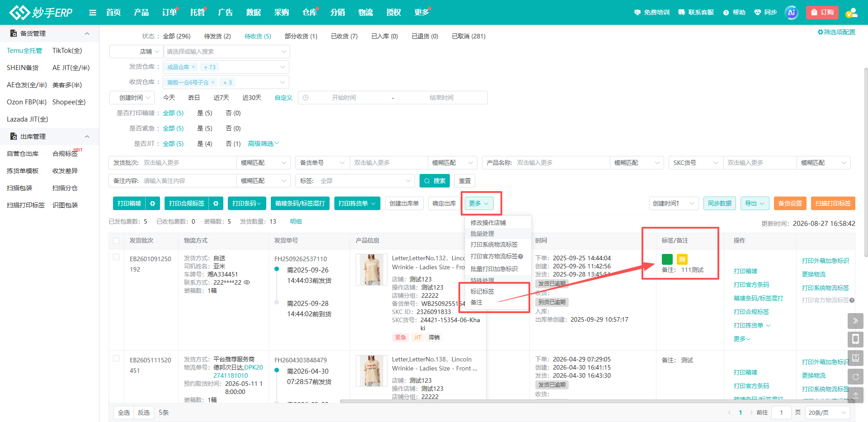Click the yellow 测 tag swatch

click(682, 259)
